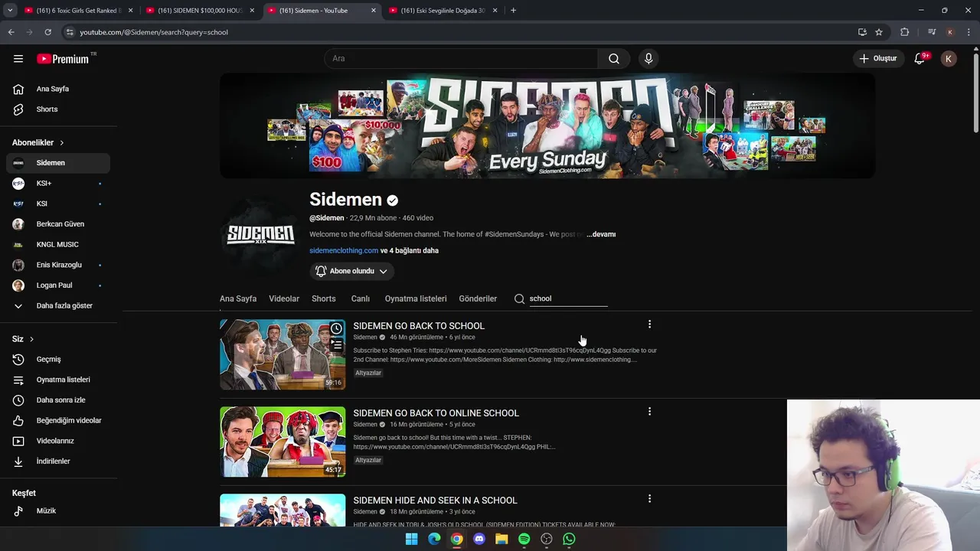Open Geçmiş history
The image size is (980, 551).
coord(58,360)
